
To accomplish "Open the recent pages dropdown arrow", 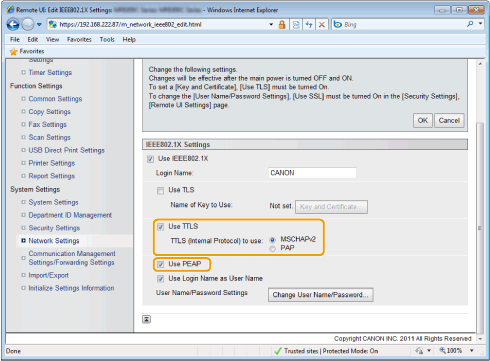I will pyautogui.click(x=39, y=24).
